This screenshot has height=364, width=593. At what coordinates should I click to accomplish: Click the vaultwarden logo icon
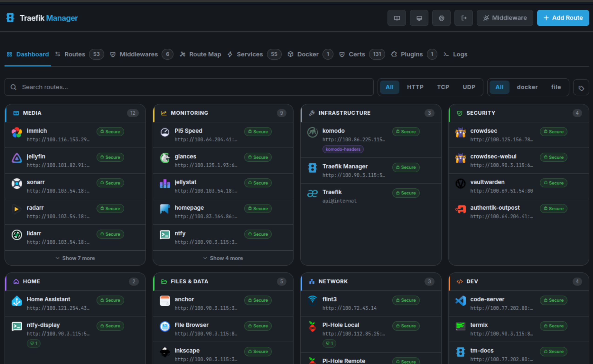460,184
